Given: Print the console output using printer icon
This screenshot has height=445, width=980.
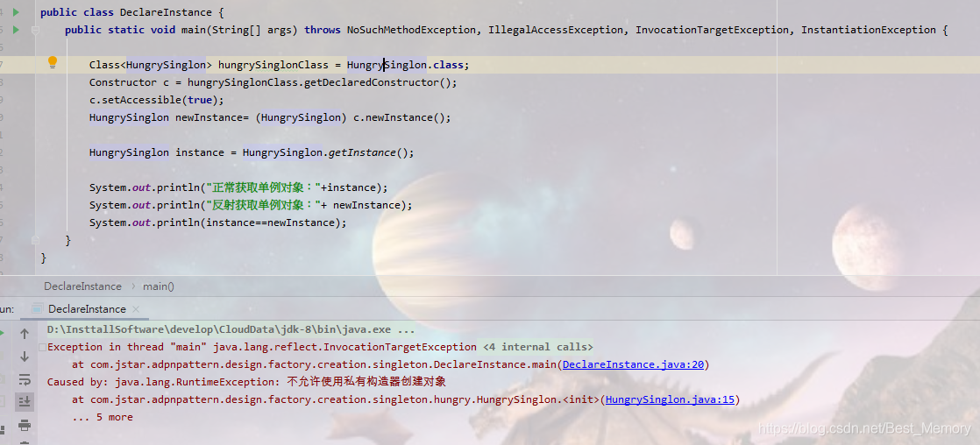Looking at the screenshot, I should coord(25,426).
